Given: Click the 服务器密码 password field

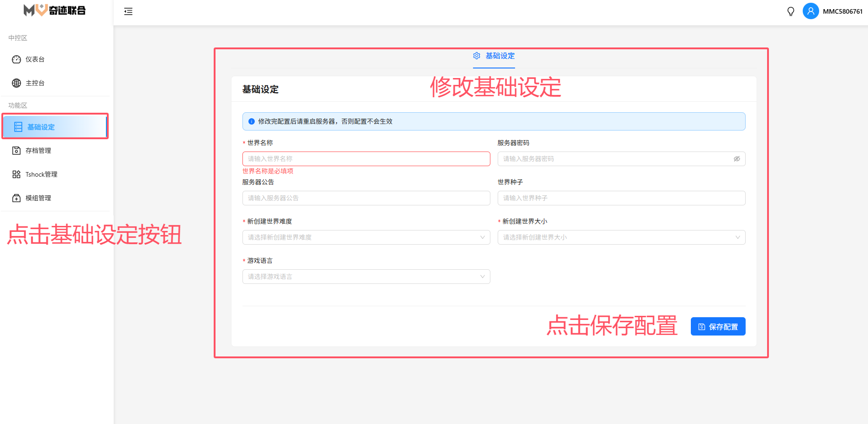Looking at the screenshot, I should click(614, 159).
